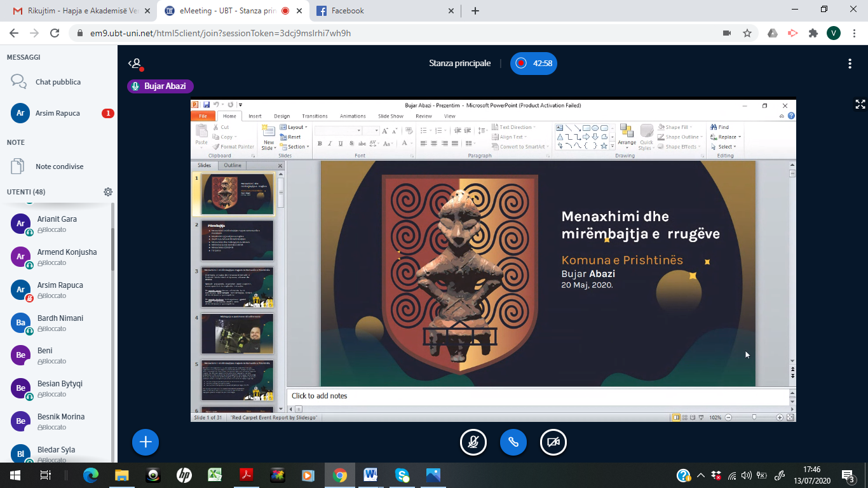Image resolution: width=868 pixels, height=488 pixels.
Task: Click the recording indicator showing 42:58
Action: [534, 64]
